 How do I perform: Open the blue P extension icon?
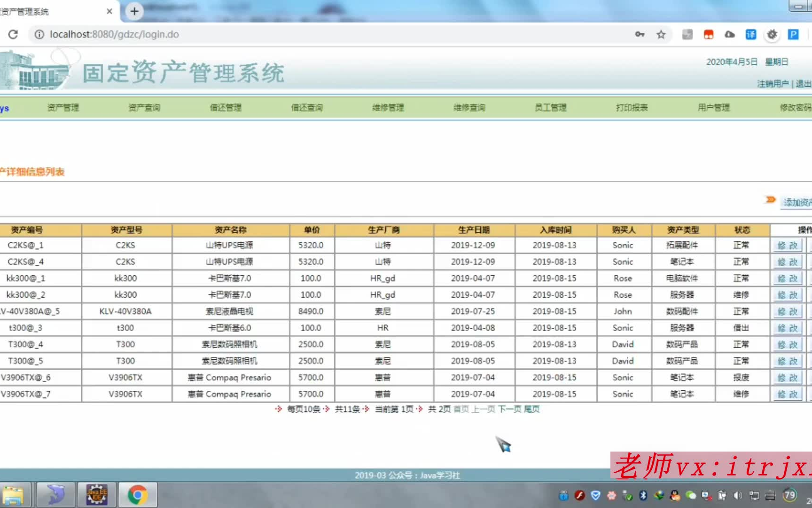(x=793, y=34)
